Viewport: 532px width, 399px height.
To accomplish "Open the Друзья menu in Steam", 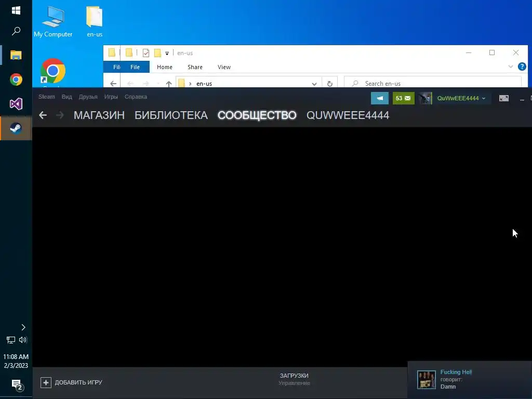I will [x=88, y=97].
